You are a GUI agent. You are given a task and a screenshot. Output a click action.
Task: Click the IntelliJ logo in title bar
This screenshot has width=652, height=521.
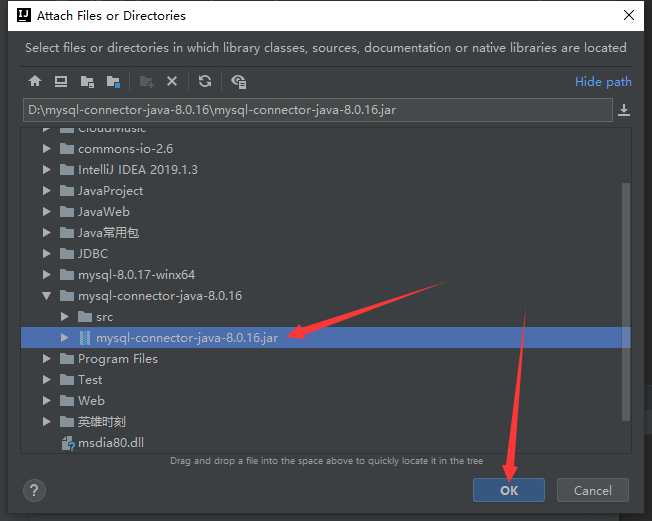point(24,15)
